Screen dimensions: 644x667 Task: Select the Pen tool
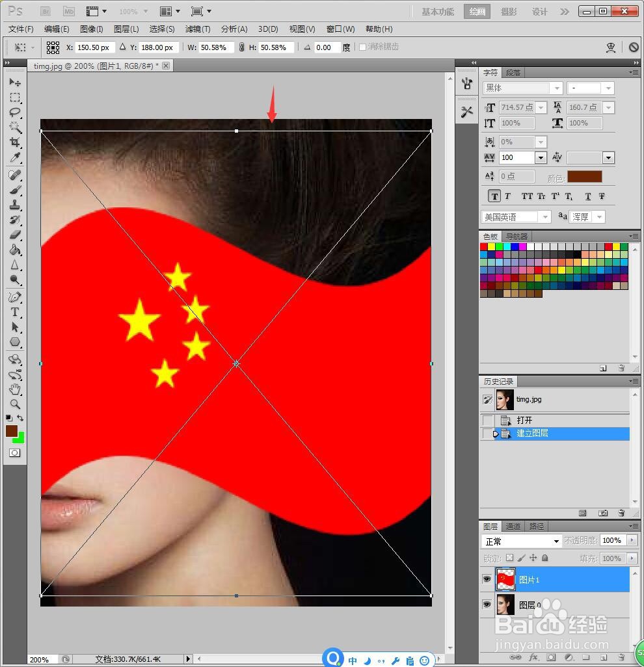point(15,297)
